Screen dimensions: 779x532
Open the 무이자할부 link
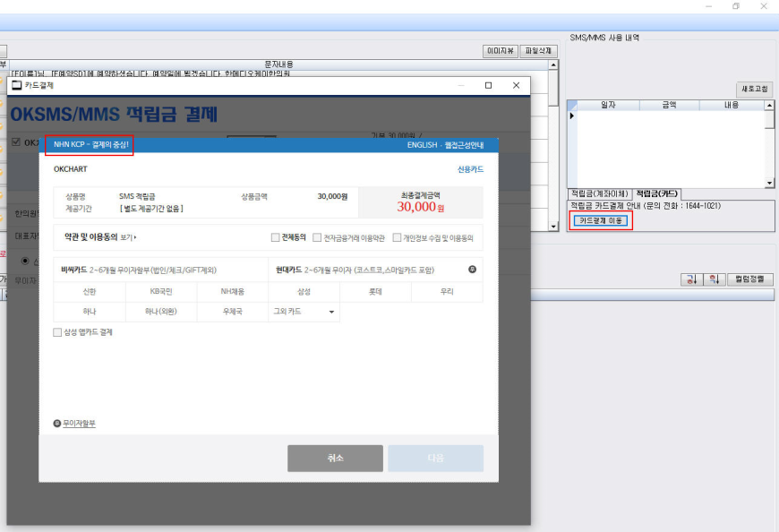(x=79, y=424)
